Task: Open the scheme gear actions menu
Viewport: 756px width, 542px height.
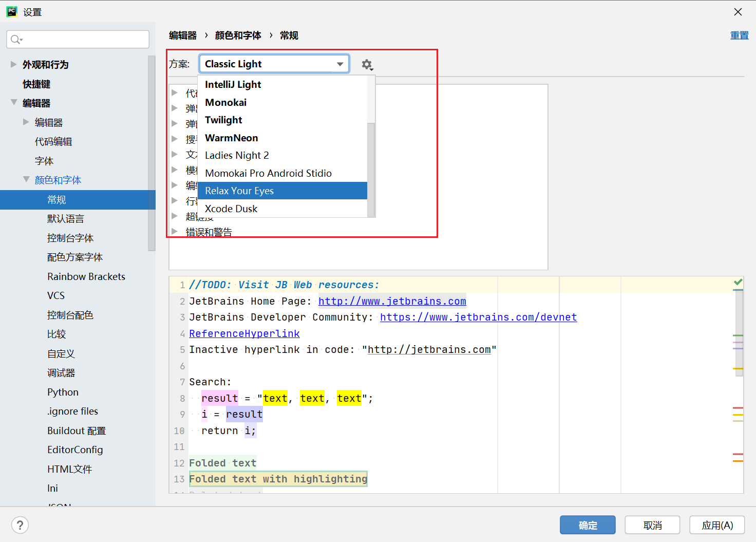Action: pos(367,64)
